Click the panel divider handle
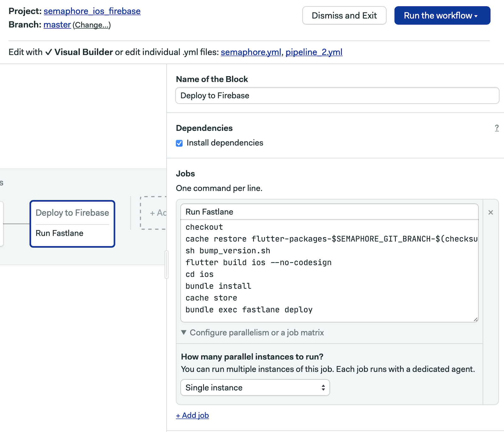 click(x=167, y=265)
